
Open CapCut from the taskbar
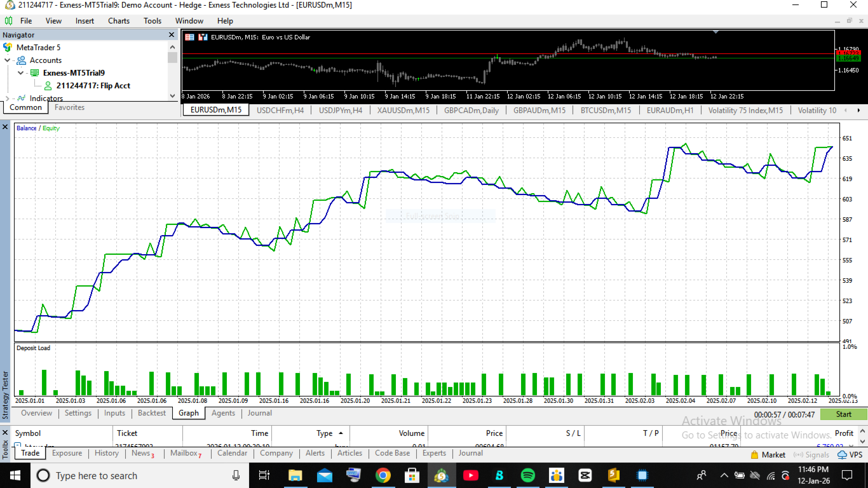585,475
